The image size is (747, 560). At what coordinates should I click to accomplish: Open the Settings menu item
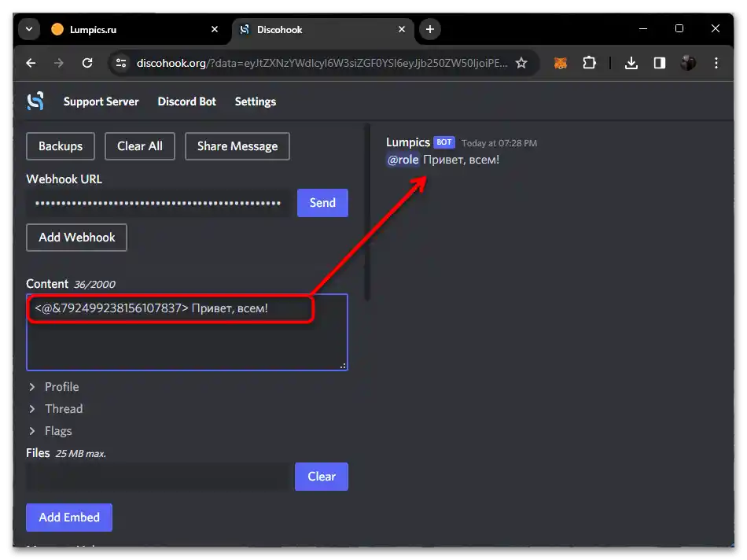(x=255, y=101)
